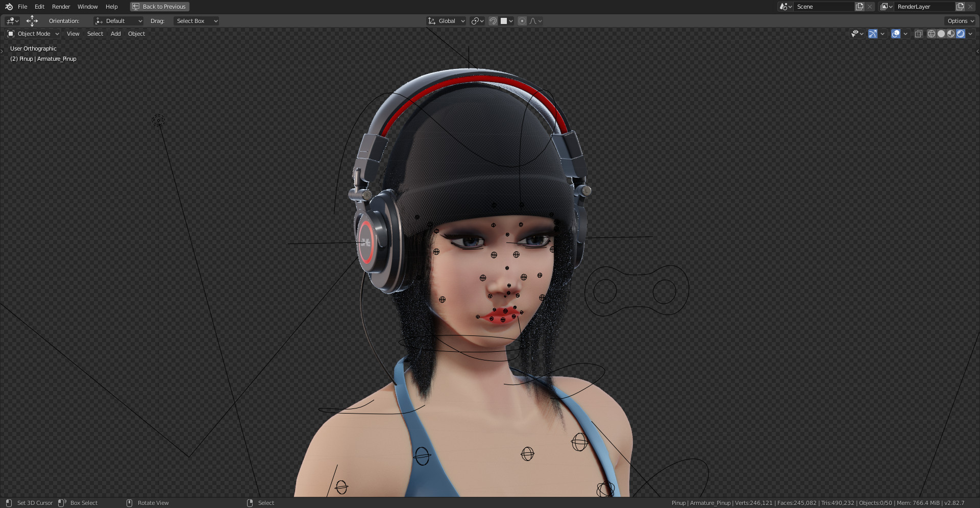Open the viewport Object menu
This screenshot has width=980, height=508.
[136, 34]
